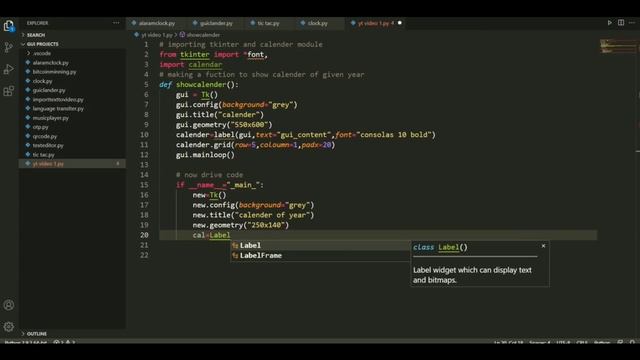Open the editor More Actions ellipsis
The height and width of the screenshot is (360, 640).
pyautogui.click(x=632, y=23)
